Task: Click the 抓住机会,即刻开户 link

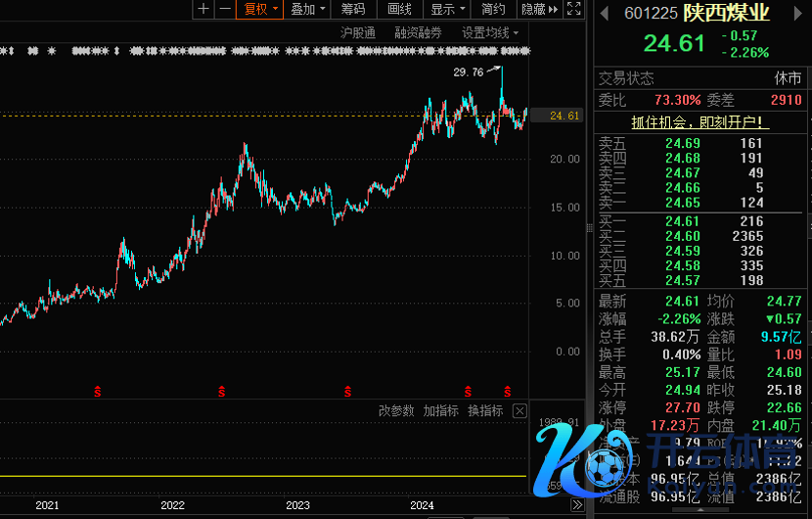Action: tap(699, 122)
